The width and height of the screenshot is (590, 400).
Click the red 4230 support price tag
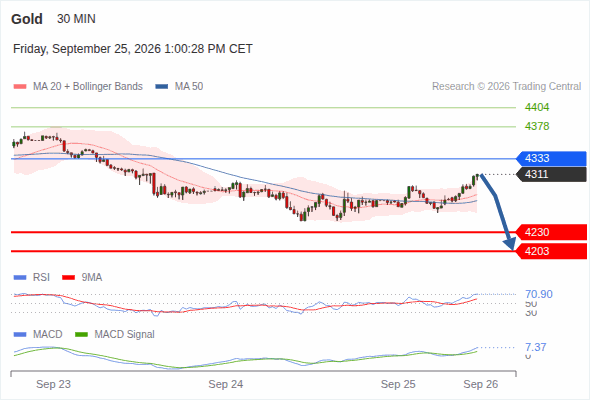pos(551,232)
